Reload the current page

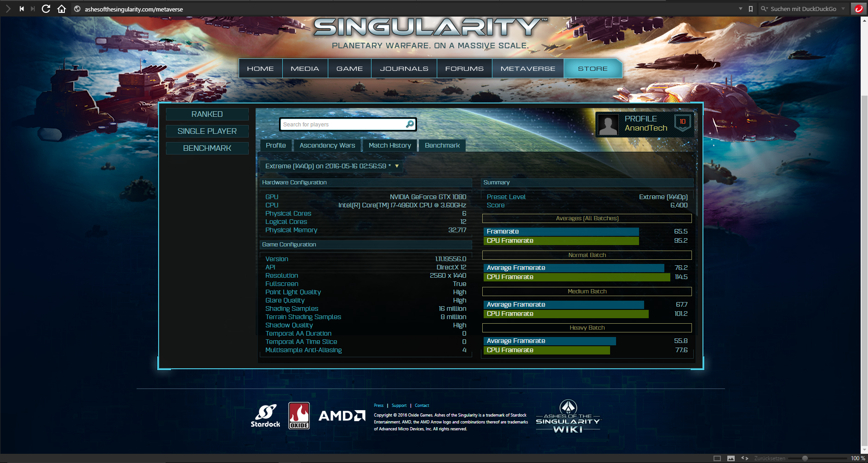[46, 9]
